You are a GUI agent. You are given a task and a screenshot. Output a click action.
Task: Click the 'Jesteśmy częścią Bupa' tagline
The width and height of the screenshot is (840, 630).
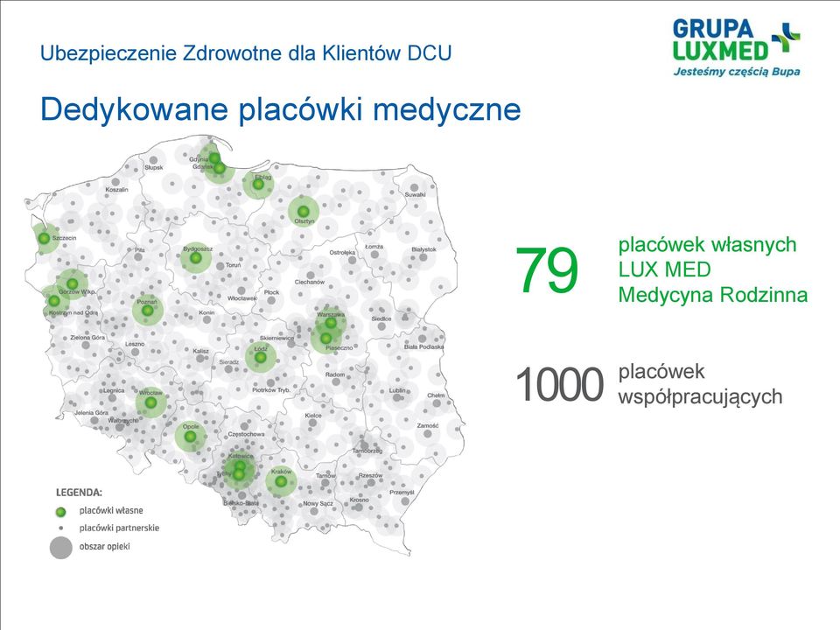pyautogui.click(x=737, y=71)
